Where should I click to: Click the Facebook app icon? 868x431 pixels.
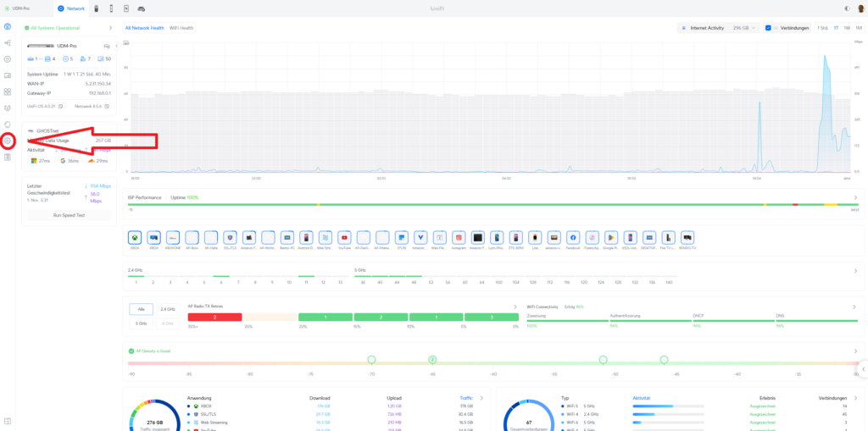coord(573,238)
